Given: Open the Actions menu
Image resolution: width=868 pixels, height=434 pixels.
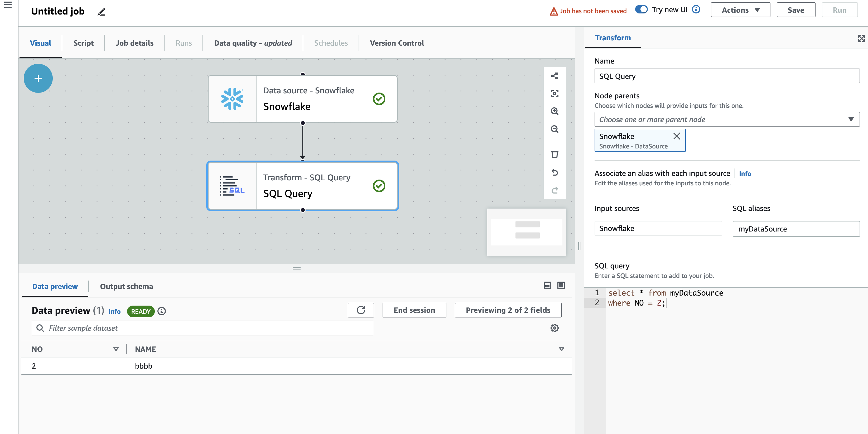Looking at the screenshot, I should [740, 10].
